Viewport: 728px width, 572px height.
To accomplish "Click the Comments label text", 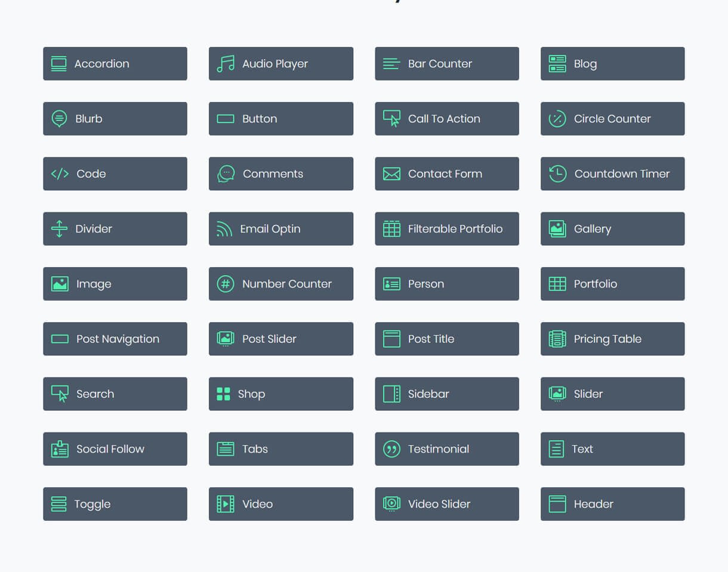I will (273, 174).
